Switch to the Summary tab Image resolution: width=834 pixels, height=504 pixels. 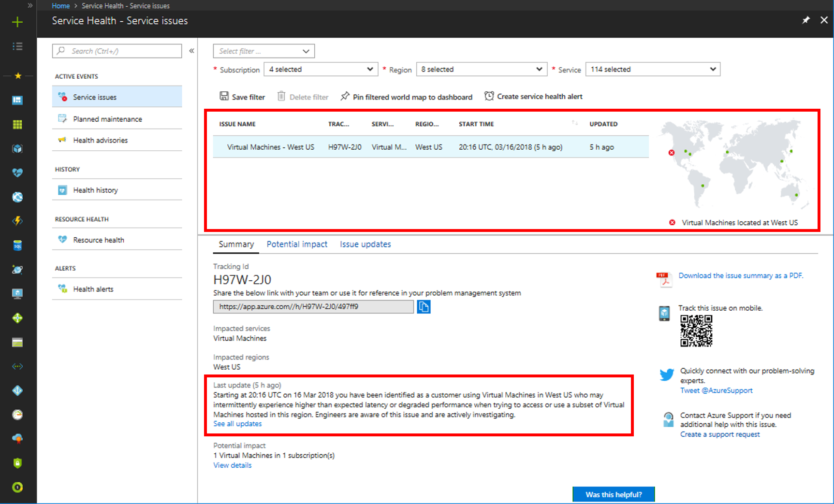(236, 245)
